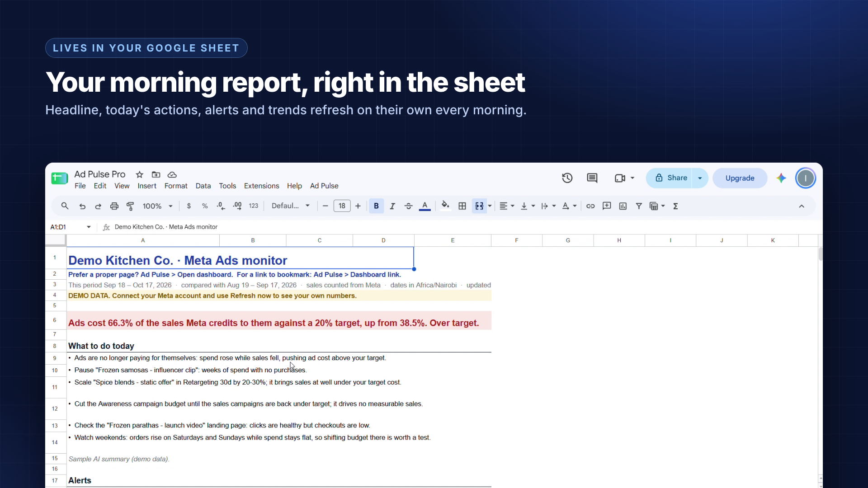
Task: Create a filter
Action: [x=639, y=206]
